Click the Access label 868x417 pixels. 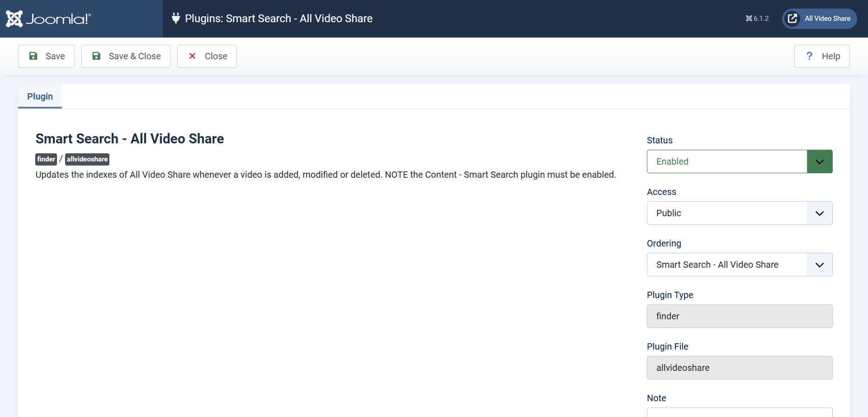tap(661, 192)
